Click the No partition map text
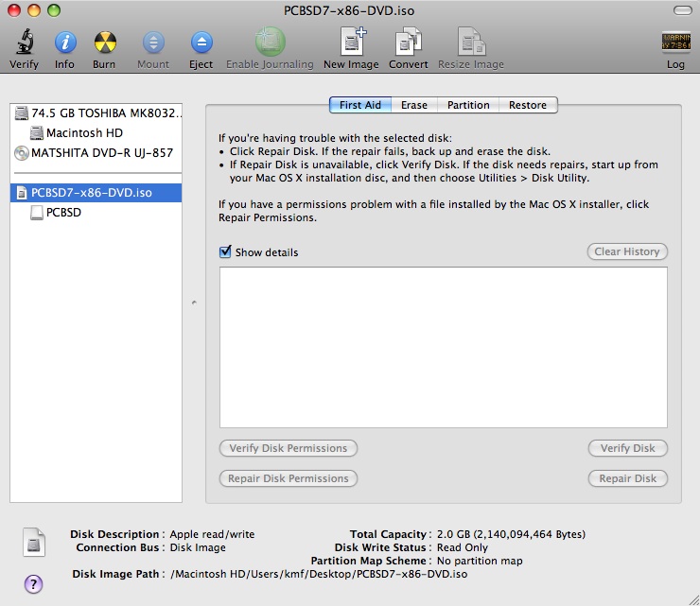Image resolution: width=700 pixels, height=606 pixels. click(480, 561)
